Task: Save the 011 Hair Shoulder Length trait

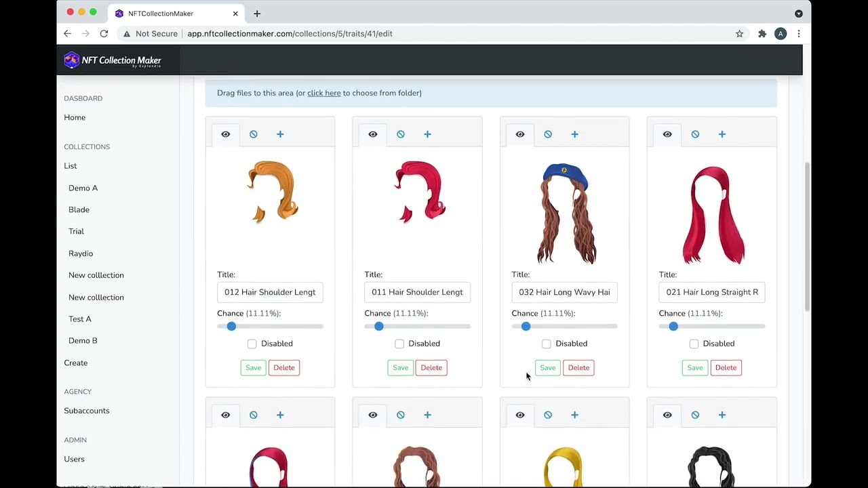Action: [401, 367]
